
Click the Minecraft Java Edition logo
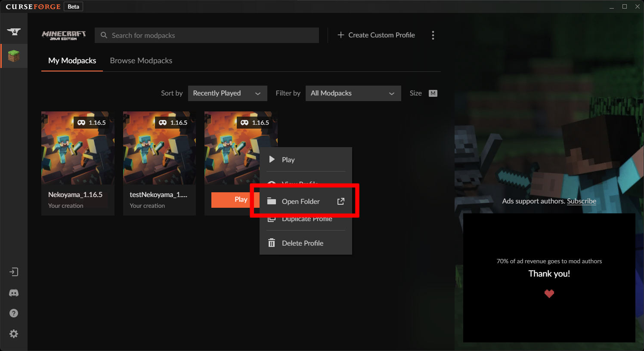64,35
